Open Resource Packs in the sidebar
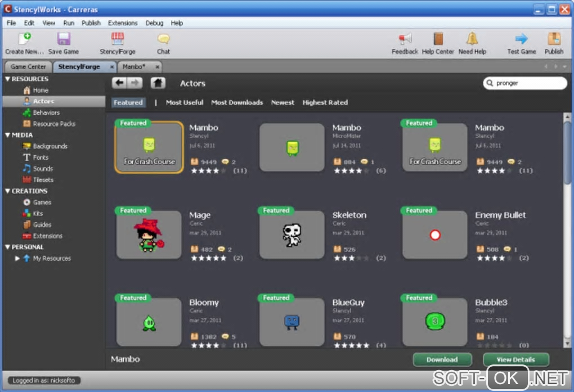 click(x=54, y=124)
